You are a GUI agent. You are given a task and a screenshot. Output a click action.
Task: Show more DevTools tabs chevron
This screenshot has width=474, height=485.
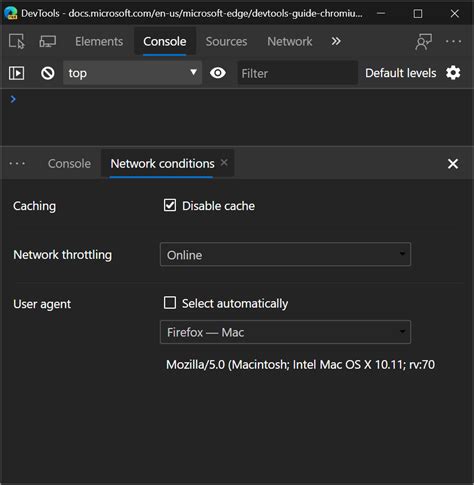point(336,41)
